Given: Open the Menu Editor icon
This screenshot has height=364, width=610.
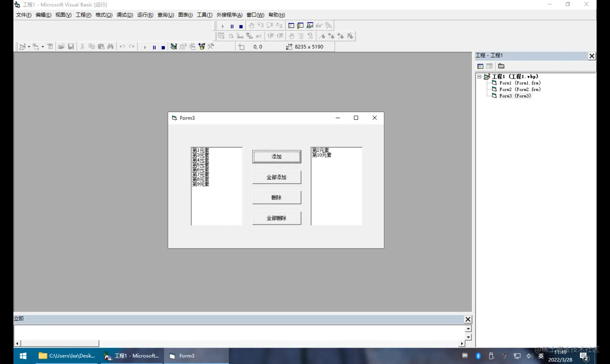Looking at the screenshot, I should 50,47.
